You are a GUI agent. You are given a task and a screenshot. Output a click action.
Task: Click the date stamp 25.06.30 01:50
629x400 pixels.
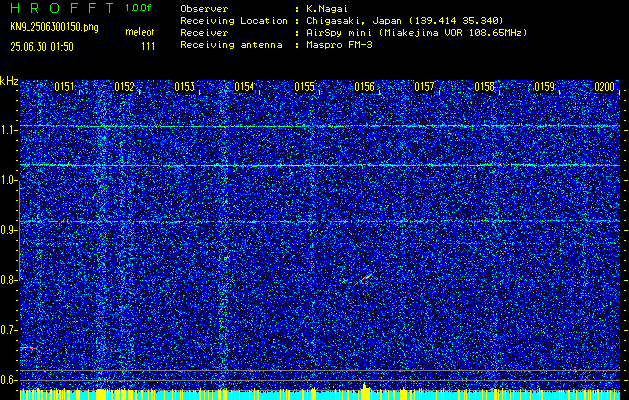point(42,47)
